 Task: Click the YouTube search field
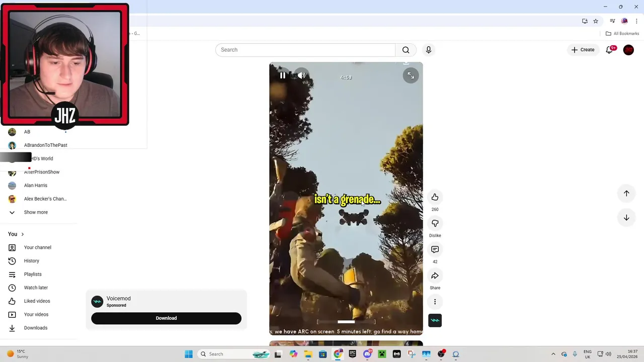(x=305, y=50)
